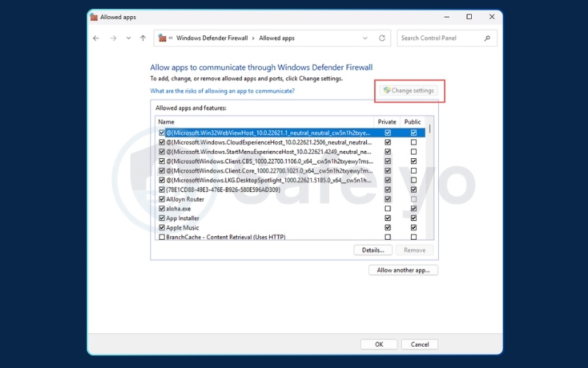The width and height of the screenshot is (588, 368).
Task: Click the Forward navigation arrow
Action: (x=113, y=38)
